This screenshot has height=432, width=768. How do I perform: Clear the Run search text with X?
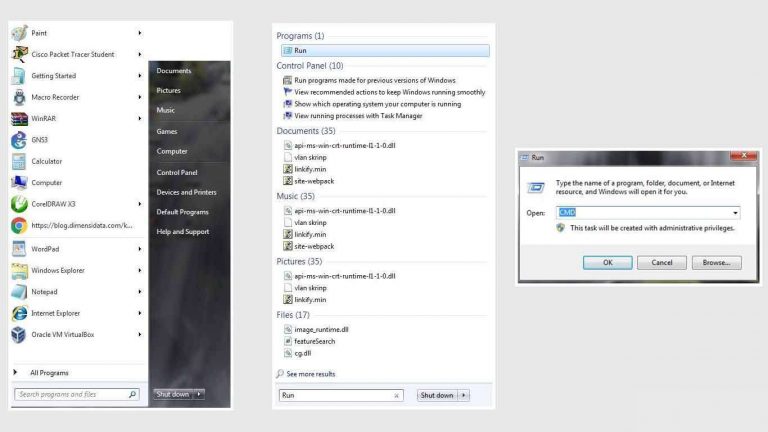[x=397, y=395]
